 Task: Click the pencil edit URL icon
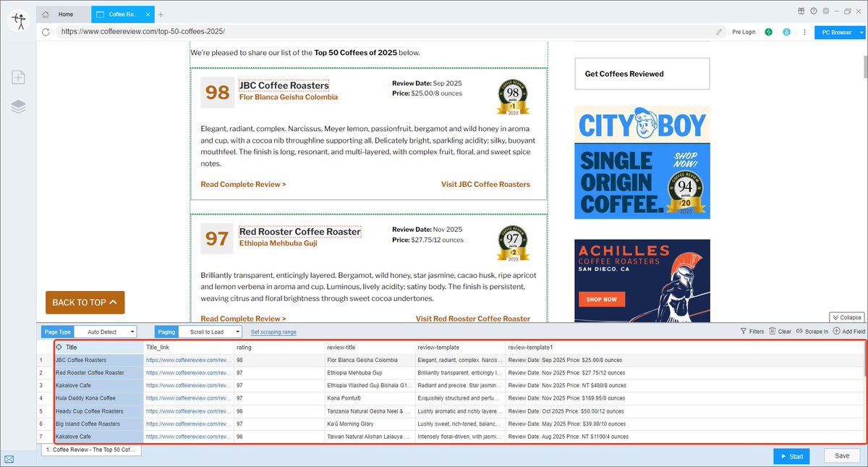(719, 32)
